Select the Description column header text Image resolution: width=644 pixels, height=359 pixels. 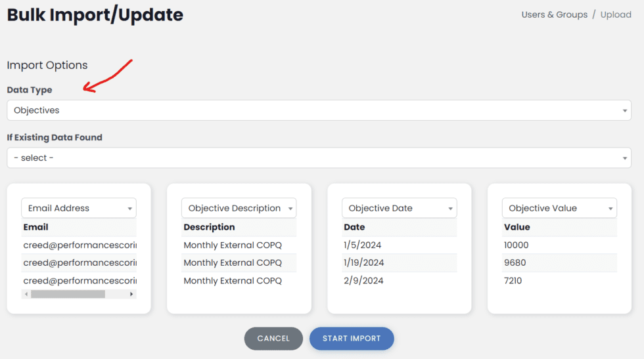209,227
